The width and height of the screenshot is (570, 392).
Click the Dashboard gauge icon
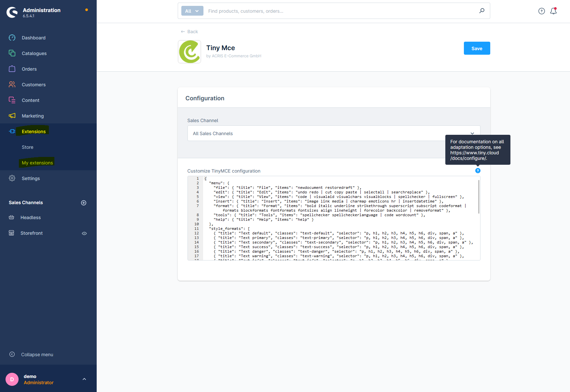(12, 38)
